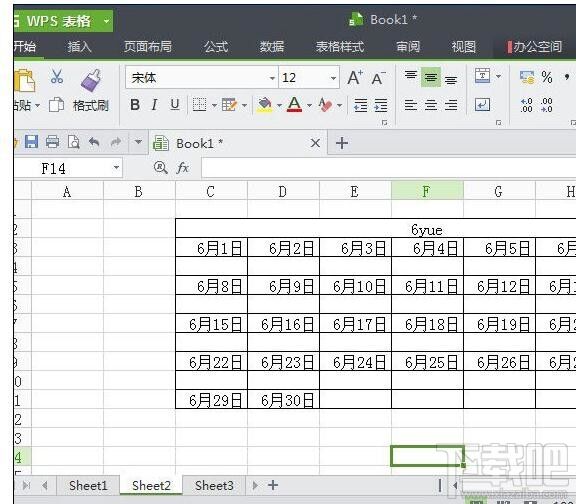Screen dimensions: 576x504
Task: Click the wrap text icon
Action: (482, 105)
